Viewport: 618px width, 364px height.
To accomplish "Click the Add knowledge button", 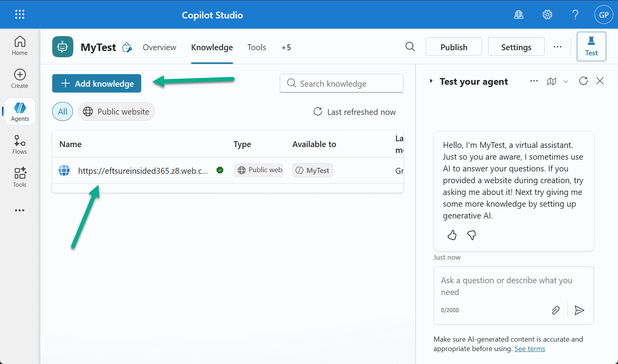I will (x=97, y=83).
